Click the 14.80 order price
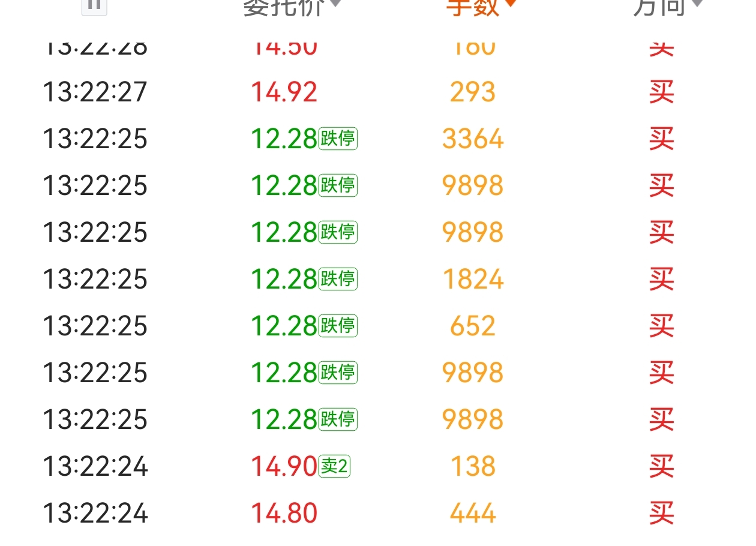Screen dimensions: 756x546 pyautogui.click(x=284, y=514)
